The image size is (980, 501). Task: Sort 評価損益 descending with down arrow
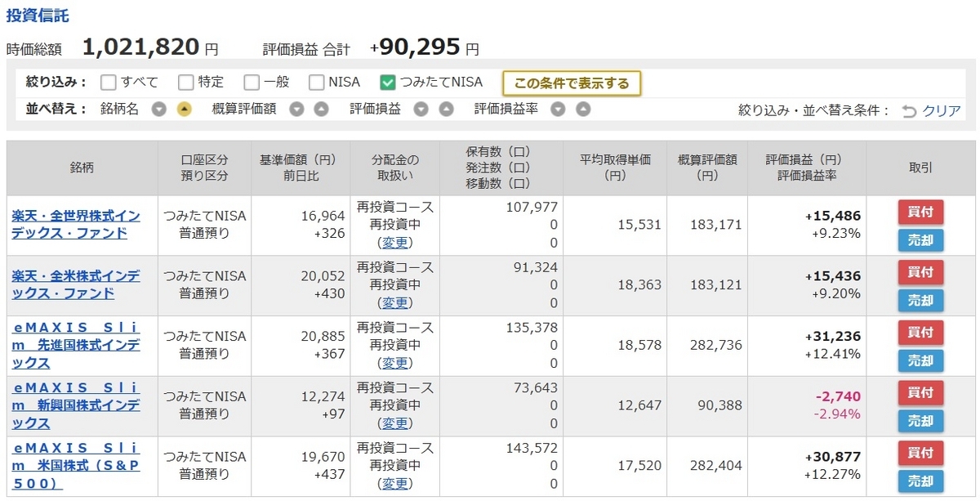click(x=421, y=109)
